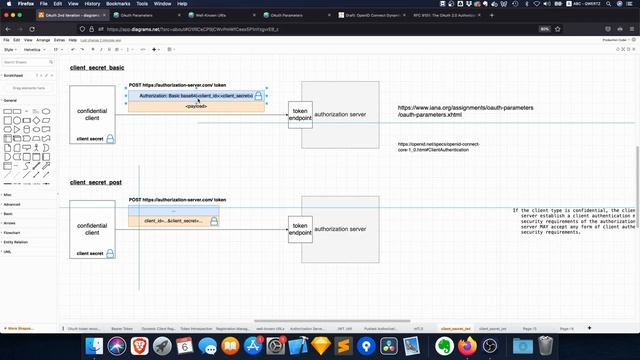Open Brave browser from the Dock

140,346
